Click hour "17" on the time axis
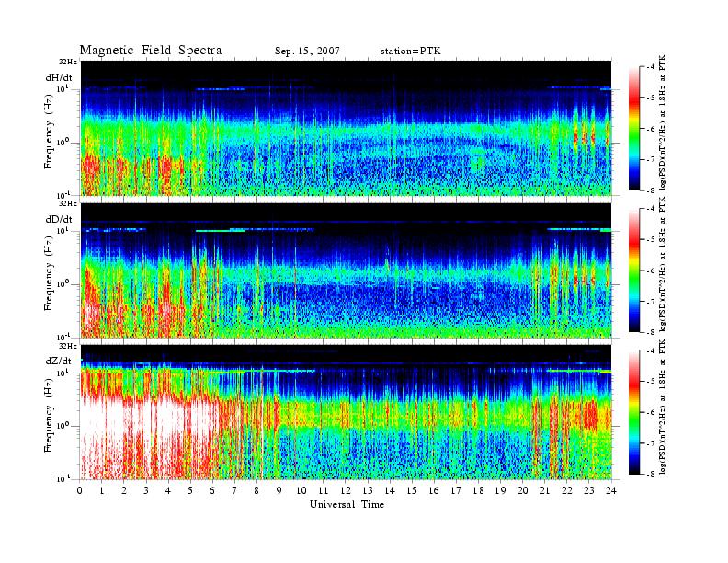The height and width of the screenshot is (563, 728). tap(456, 490)
